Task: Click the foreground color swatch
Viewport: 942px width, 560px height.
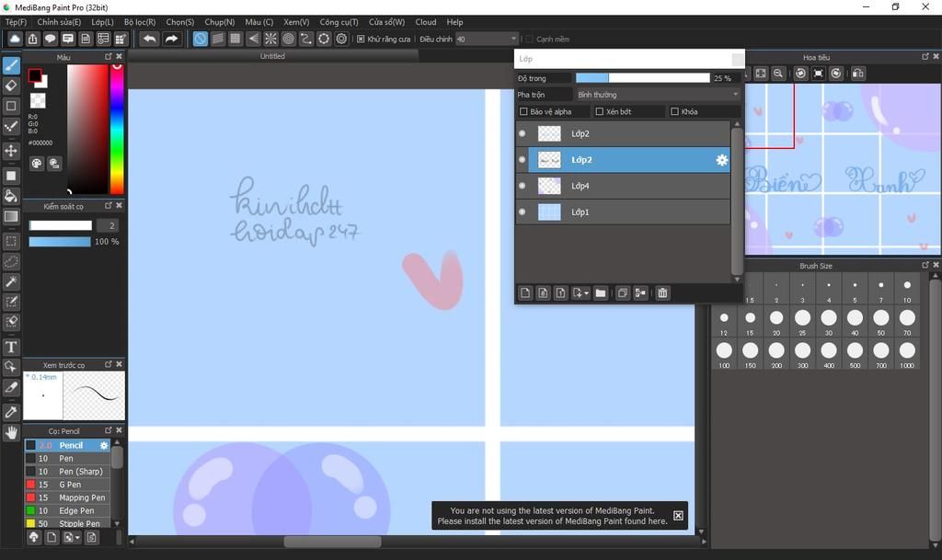Action: point(35,75)
